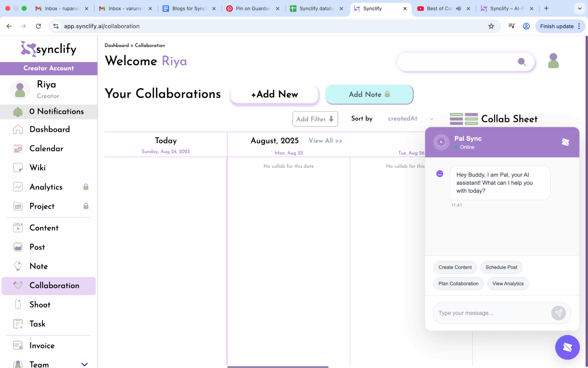Image resolution: width=588 pixels, height=368 pixels.
Task: Send message with paper plane icon
Action: pyautogui.click(x=558, y=313)
